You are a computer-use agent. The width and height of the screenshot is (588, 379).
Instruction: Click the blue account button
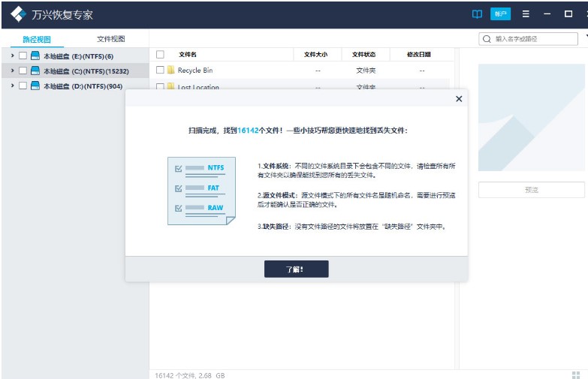coord(500,14)
